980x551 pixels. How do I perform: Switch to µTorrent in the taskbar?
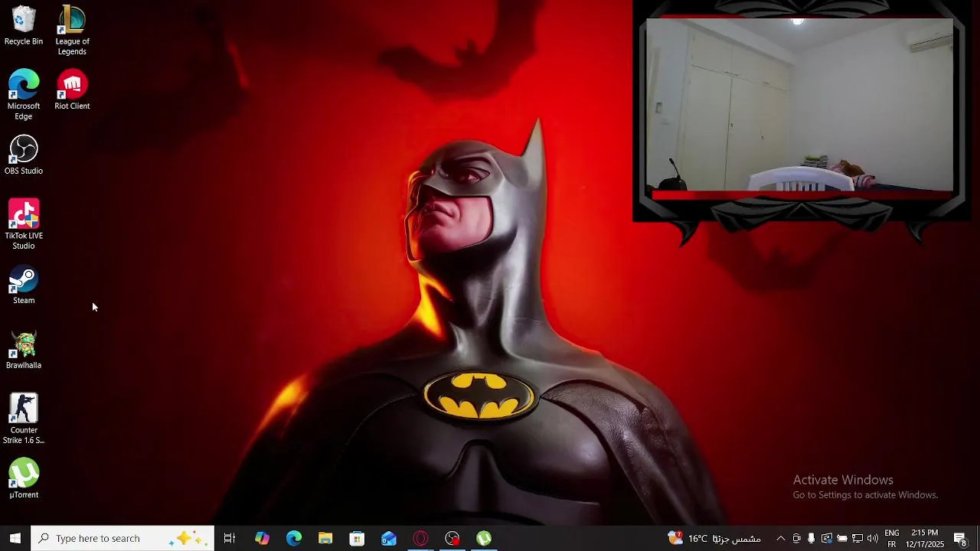click(484, 538)
